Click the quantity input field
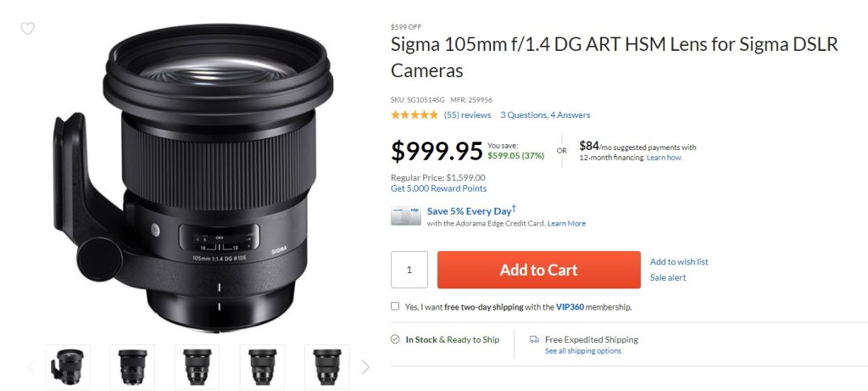Screen dimensions: 868x391 [409, 270]
